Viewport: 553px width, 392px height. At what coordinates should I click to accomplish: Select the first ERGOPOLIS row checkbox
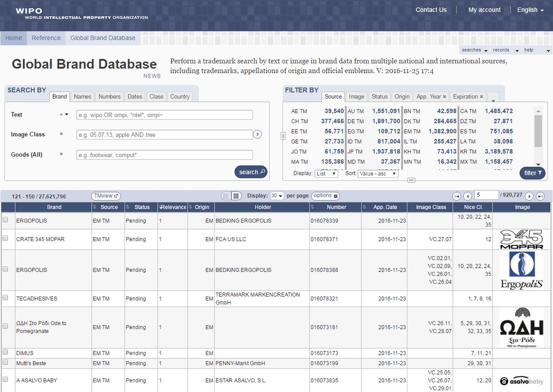[x=6, y=220]
